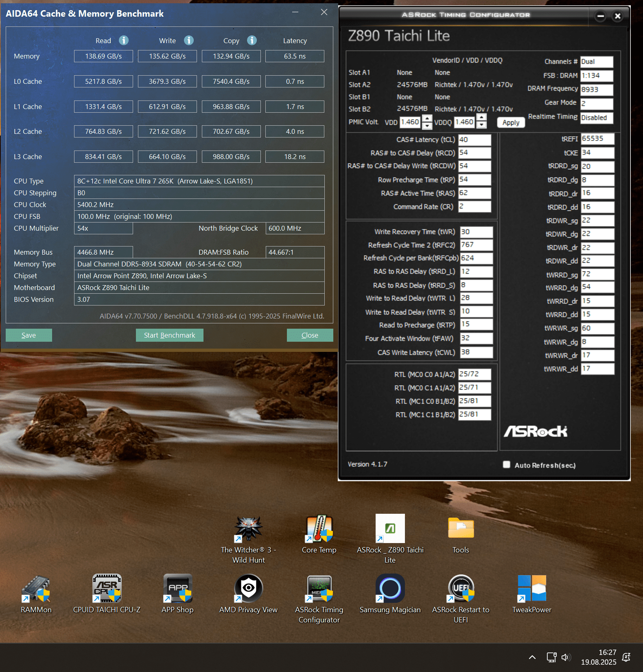
Task: Decrease VDD voltage with down arrow
Action: click(427, 125)
